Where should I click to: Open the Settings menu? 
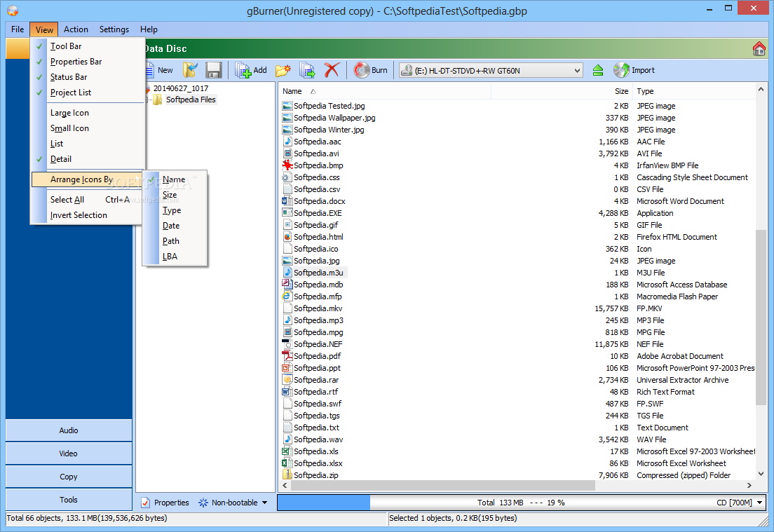(114, 29)
